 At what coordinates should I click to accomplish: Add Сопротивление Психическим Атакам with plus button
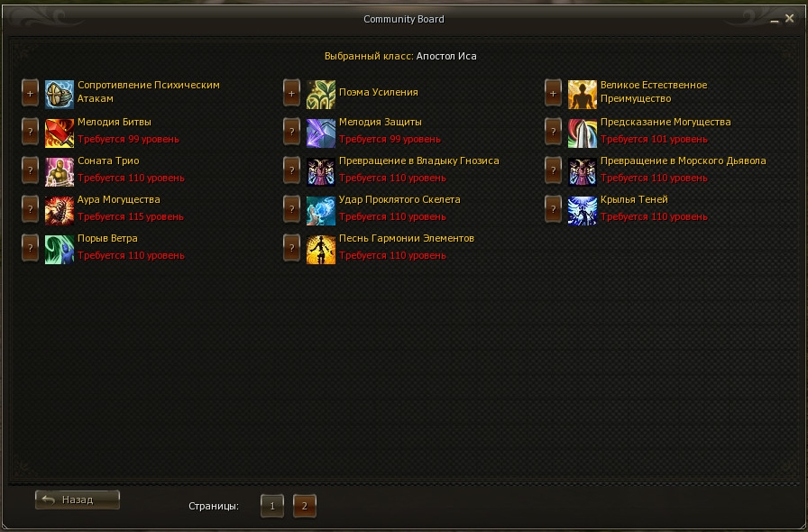coord(30,93)
